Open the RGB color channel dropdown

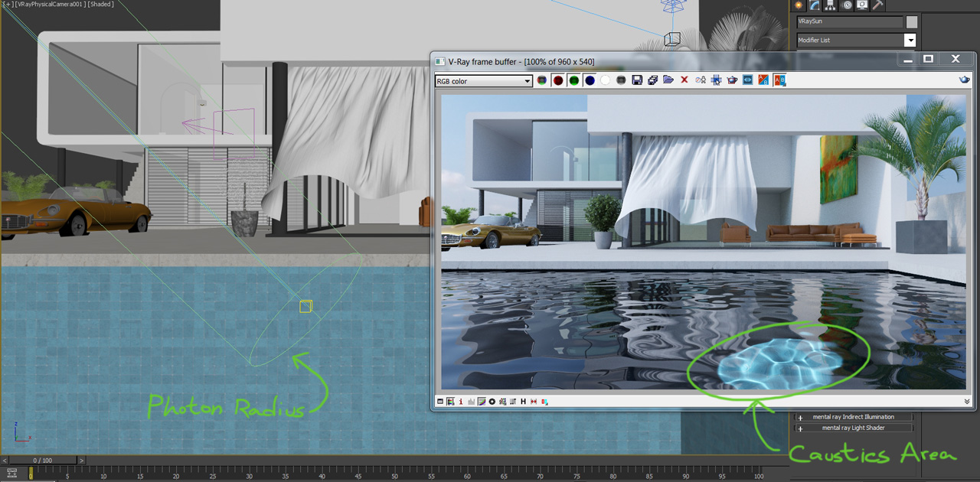pyautogui.click(x=483, y=81)
